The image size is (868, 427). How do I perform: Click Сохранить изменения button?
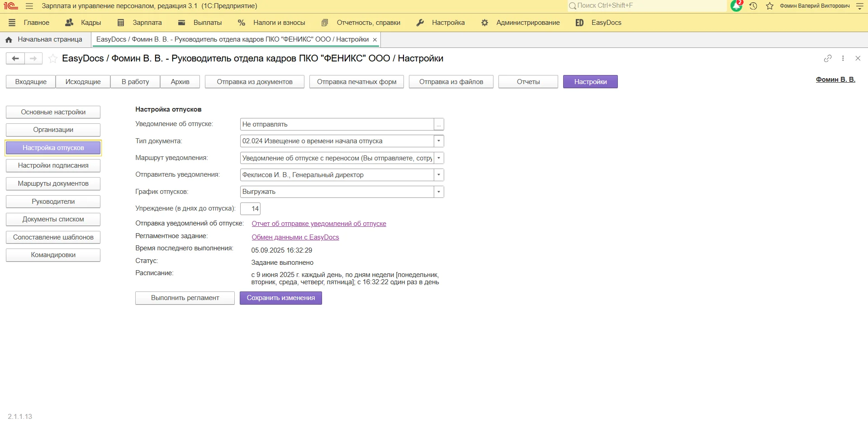pos(280,298)
